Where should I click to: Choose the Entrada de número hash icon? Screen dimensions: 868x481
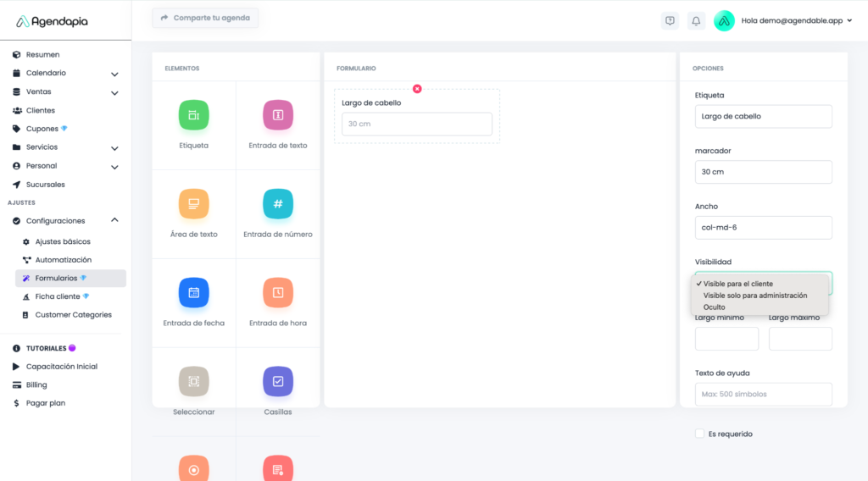coord(278,204)
